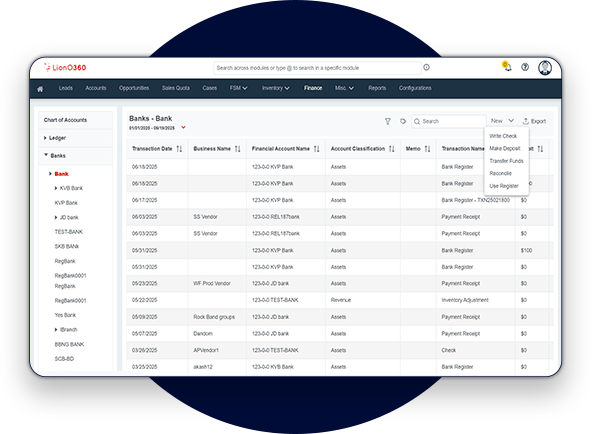Open the Cases module
The image size is (592, 434).
pos(210,88)
